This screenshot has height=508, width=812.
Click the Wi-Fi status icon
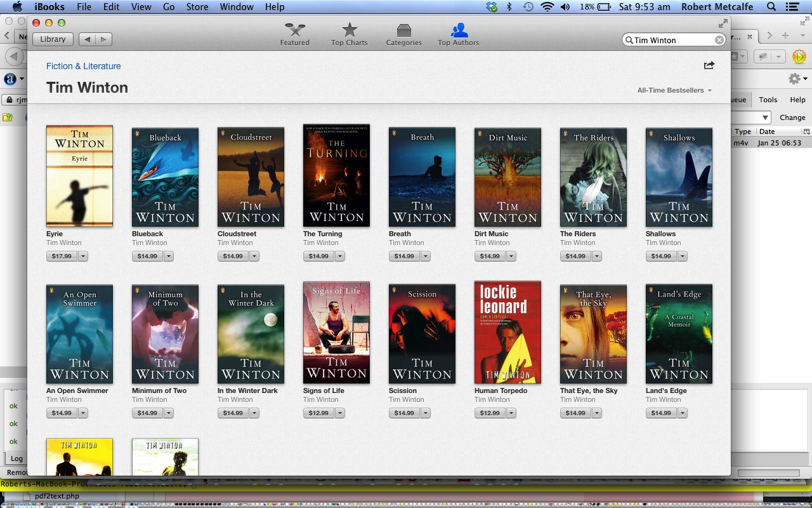pos(547,7)
